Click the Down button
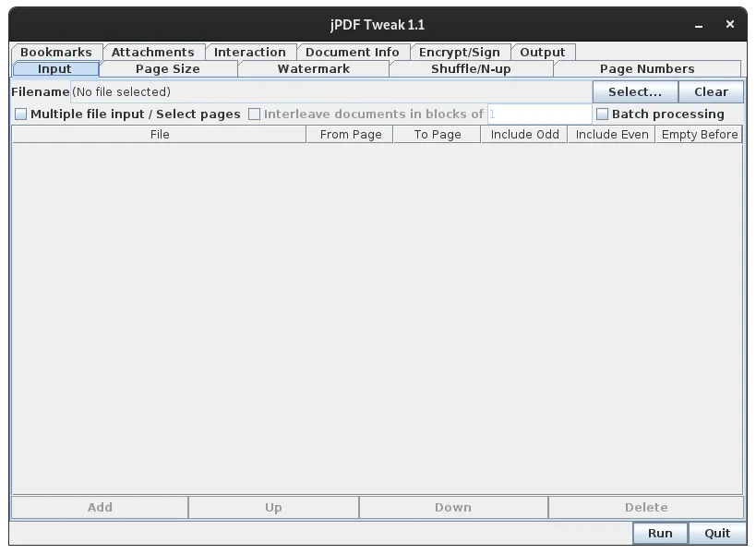The image size is (756, 554). pos(453,507)
